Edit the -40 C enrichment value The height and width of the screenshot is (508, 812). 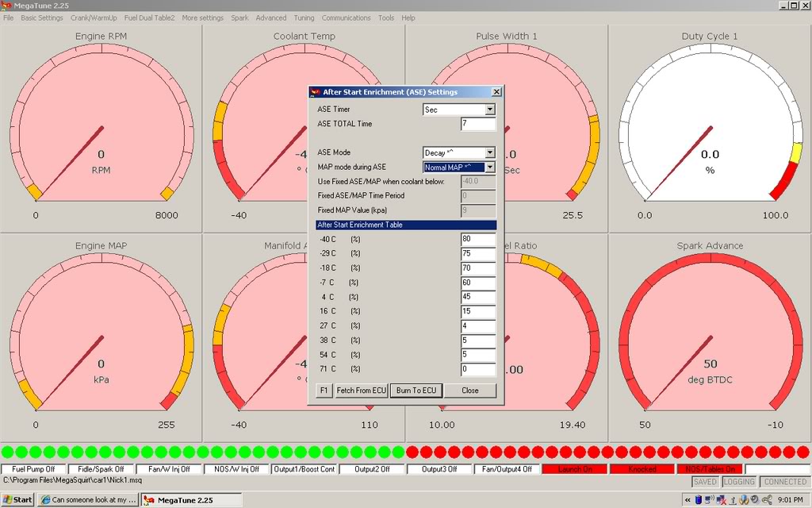pyautogui.click(x=478, y=239)
